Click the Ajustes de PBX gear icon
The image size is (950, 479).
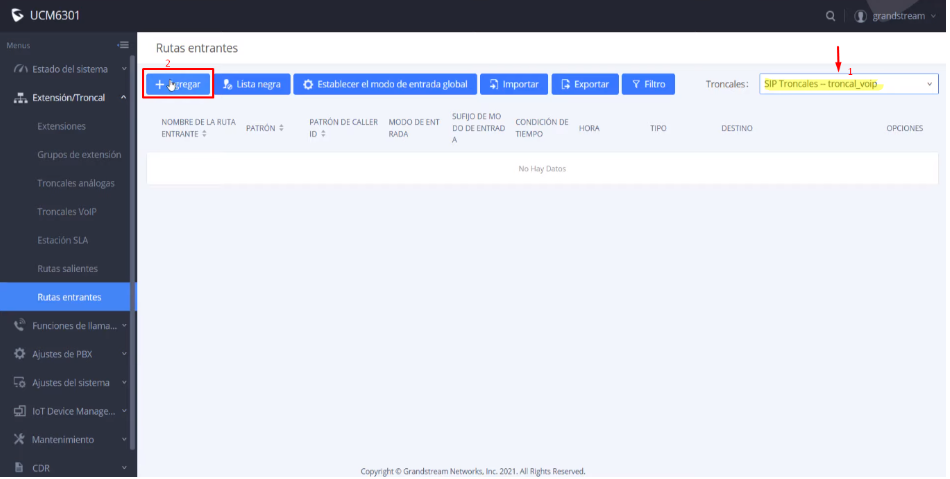coord(20,354)
